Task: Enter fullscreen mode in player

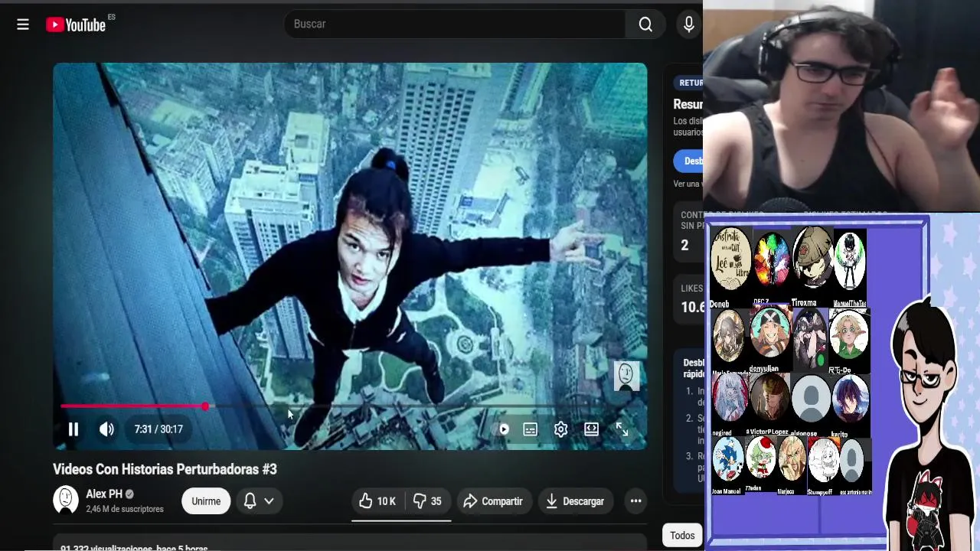Action: pos(622,429)
